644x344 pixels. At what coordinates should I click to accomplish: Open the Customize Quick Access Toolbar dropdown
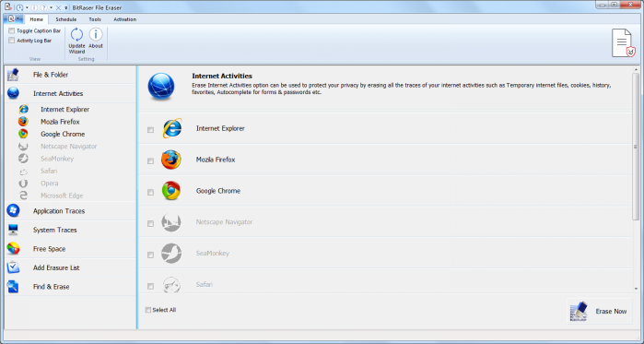(65, 7)
